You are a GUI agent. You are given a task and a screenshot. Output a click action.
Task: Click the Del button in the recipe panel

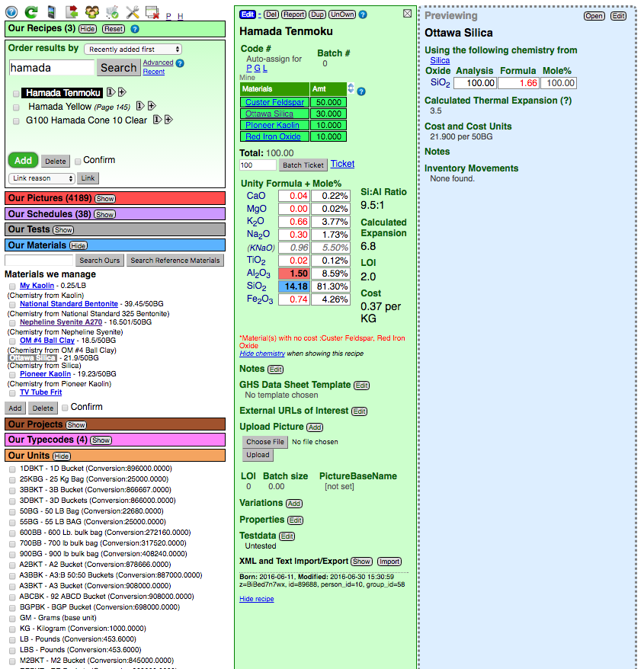[x=271, y=14]
